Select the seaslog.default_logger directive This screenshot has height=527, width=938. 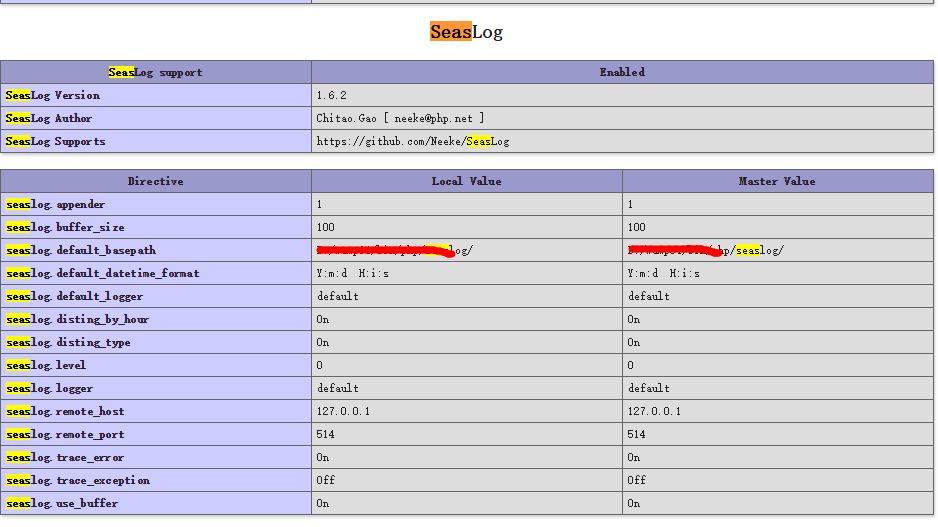(74, 297)
